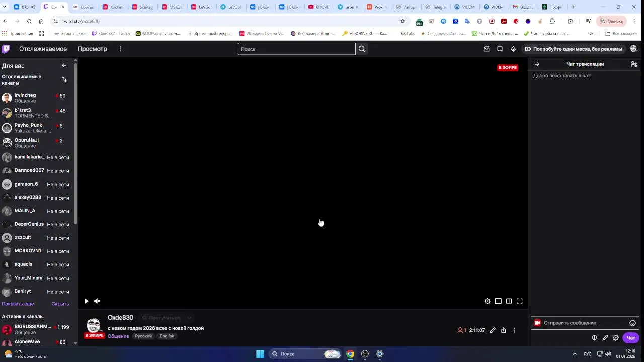This screenshot has height=362, width=644.
Task: Click the Отправить сообщение chat input
Action: (585, 323)
